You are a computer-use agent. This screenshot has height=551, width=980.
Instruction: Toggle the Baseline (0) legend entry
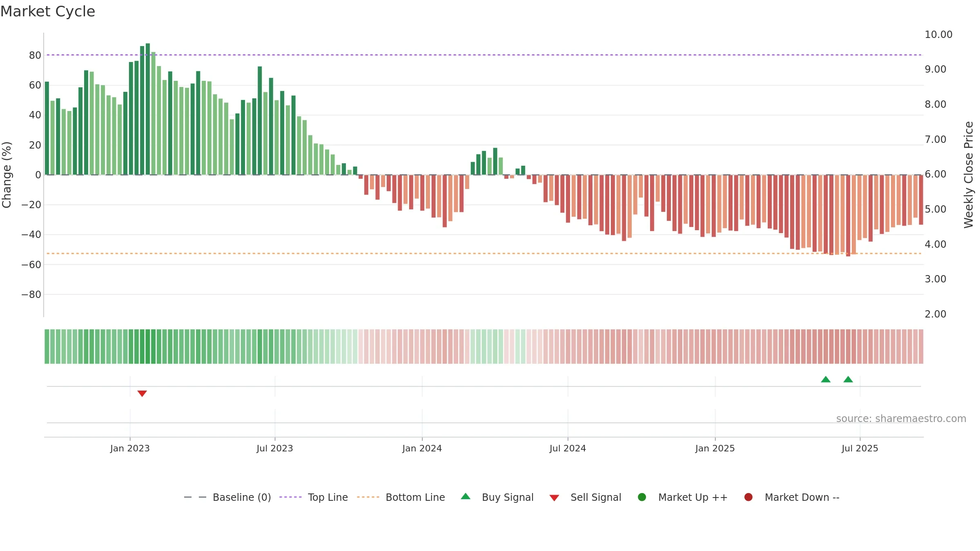227,497
